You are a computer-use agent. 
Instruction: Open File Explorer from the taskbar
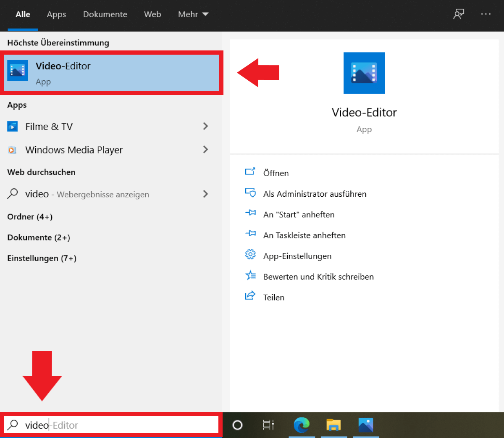pos(334,425)
